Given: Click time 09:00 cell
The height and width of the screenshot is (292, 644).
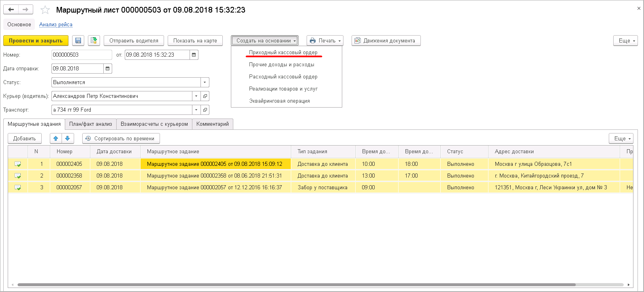Looking at the screenshot, I should click(x=377, y=187).
